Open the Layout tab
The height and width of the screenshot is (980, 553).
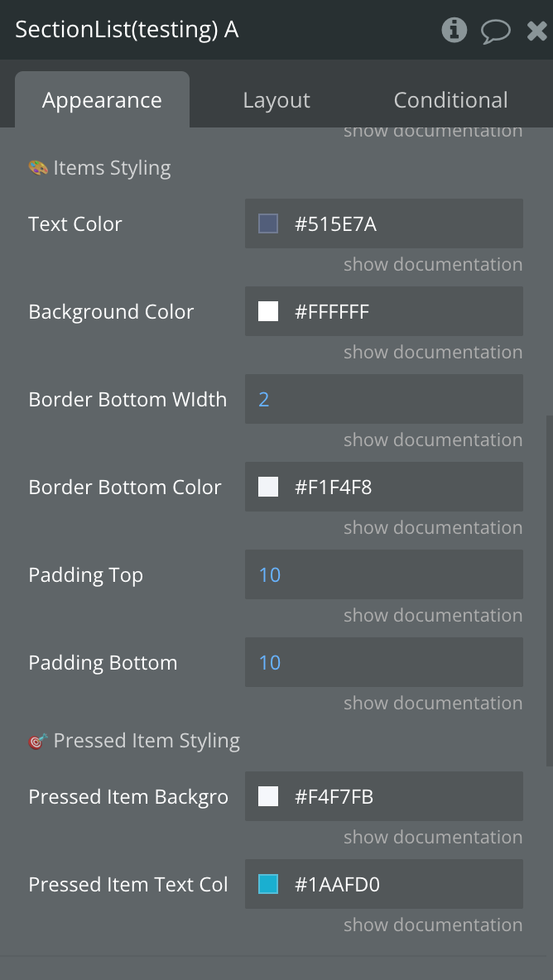(x=276, y=100)
